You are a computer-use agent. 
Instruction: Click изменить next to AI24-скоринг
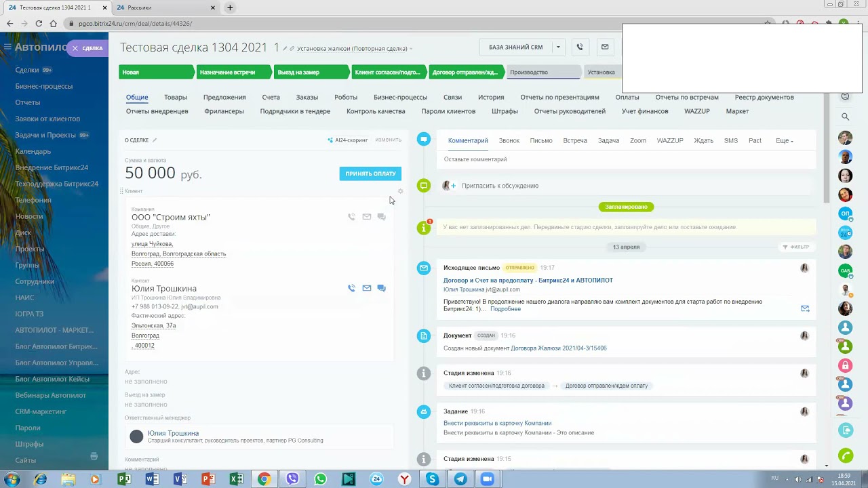tap(389, 140)
